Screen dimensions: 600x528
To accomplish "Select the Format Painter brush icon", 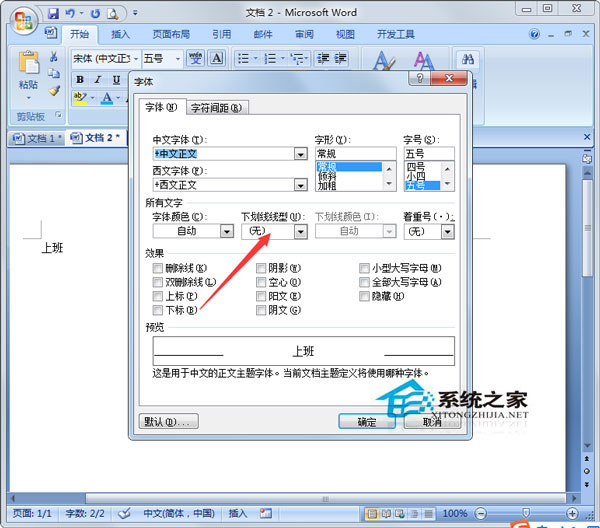I will (x=54, y=92).
